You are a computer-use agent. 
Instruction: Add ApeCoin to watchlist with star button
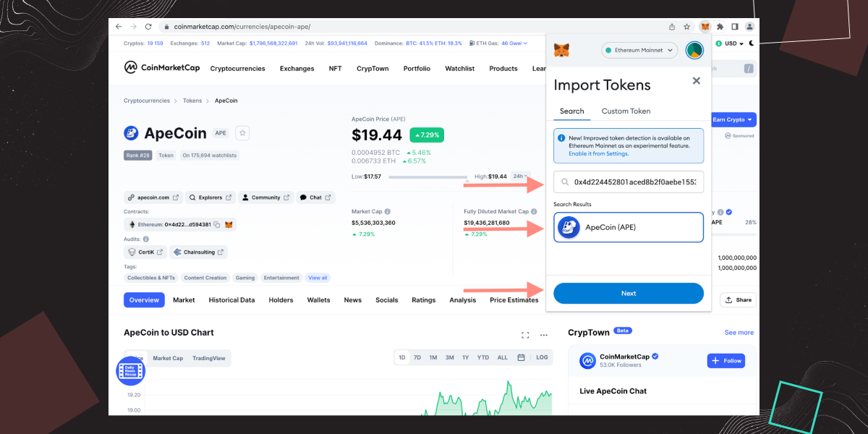[x=242, y=133]
